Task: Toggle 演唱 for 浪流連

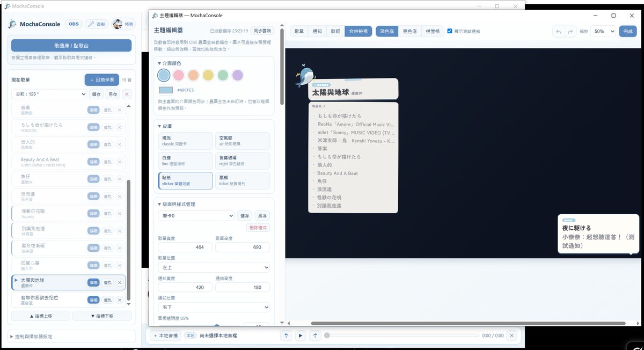Action: tap(93, 196)
